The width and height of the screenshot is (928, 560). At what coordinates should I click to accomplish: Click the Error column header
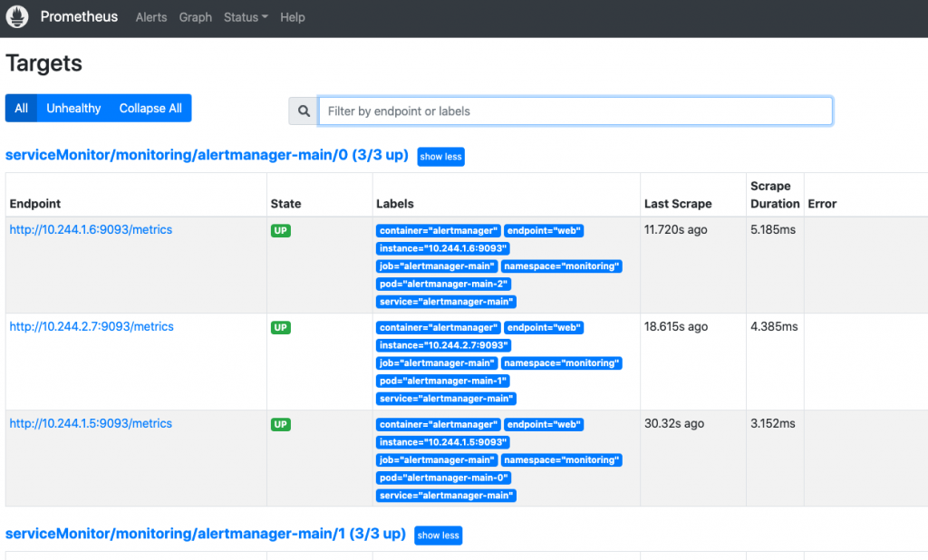point(822,204)
